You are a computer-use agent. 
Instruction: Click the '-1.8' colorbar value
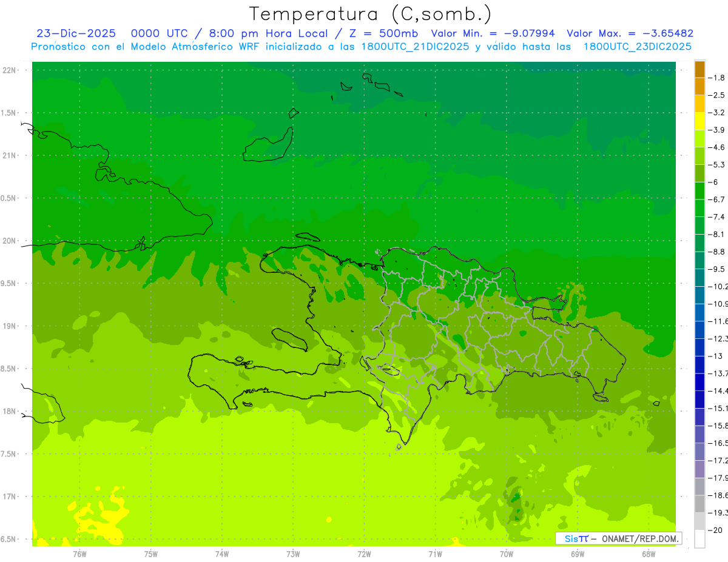coord(717,78)
